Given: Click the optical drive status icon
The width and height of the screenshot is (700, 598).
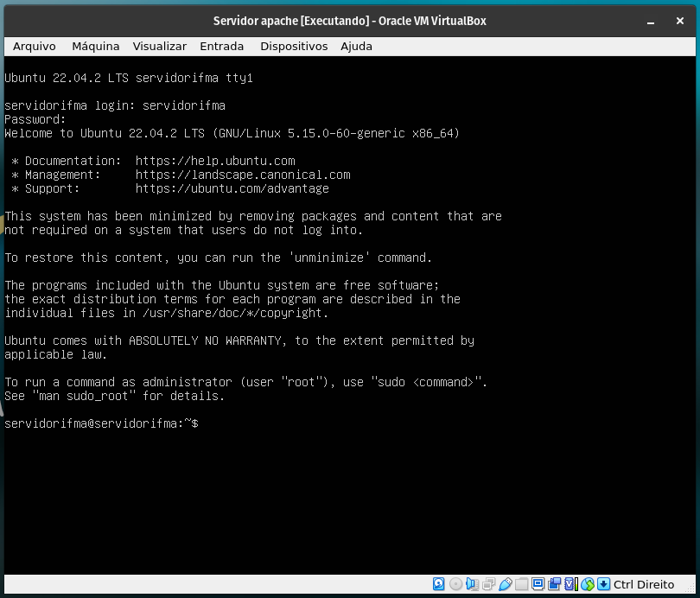Looking at the screenshot, I should click(x=453, y=584).
